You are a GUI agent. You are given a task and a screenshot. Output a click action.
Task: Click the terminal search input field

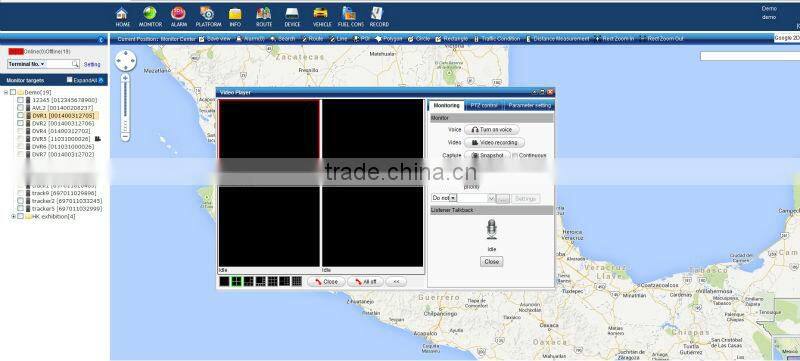[59, 64]
